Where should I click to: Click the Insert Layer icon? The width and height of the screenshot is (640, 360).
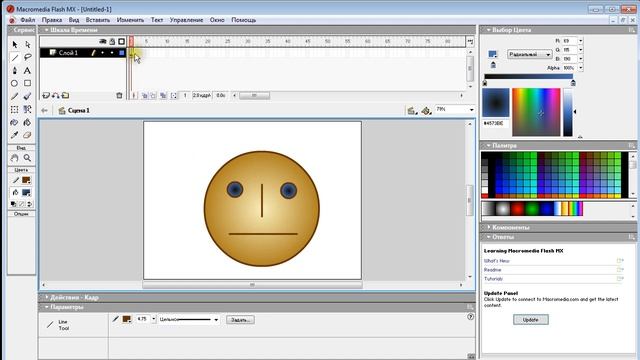[x=46, y=96]
